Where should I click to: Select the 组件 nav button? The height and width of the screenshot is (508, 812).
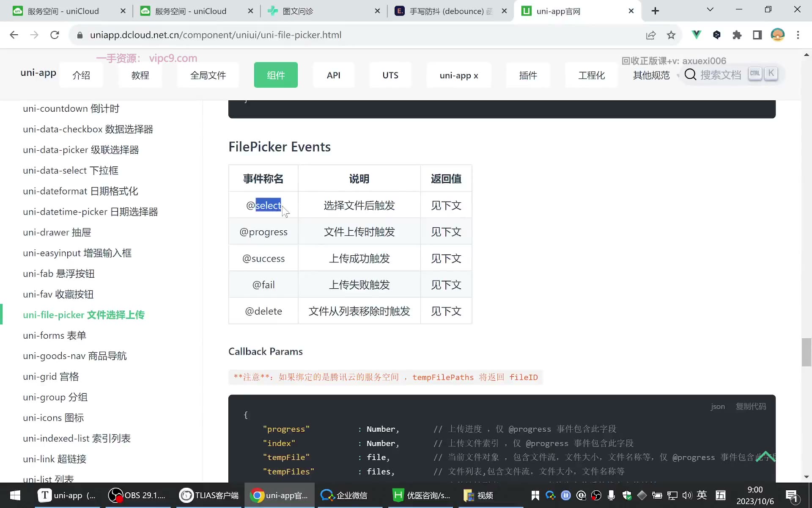click(276, 75)
